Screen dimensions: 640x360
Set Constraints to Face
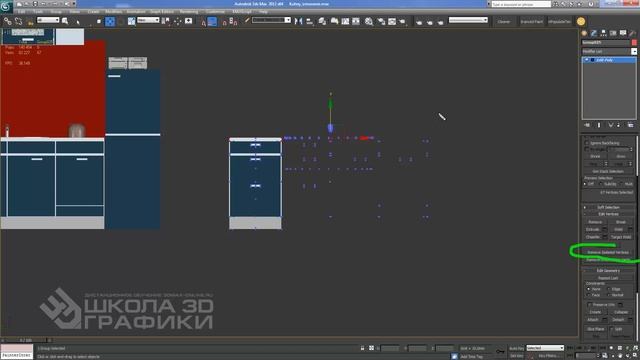(589, 295)
